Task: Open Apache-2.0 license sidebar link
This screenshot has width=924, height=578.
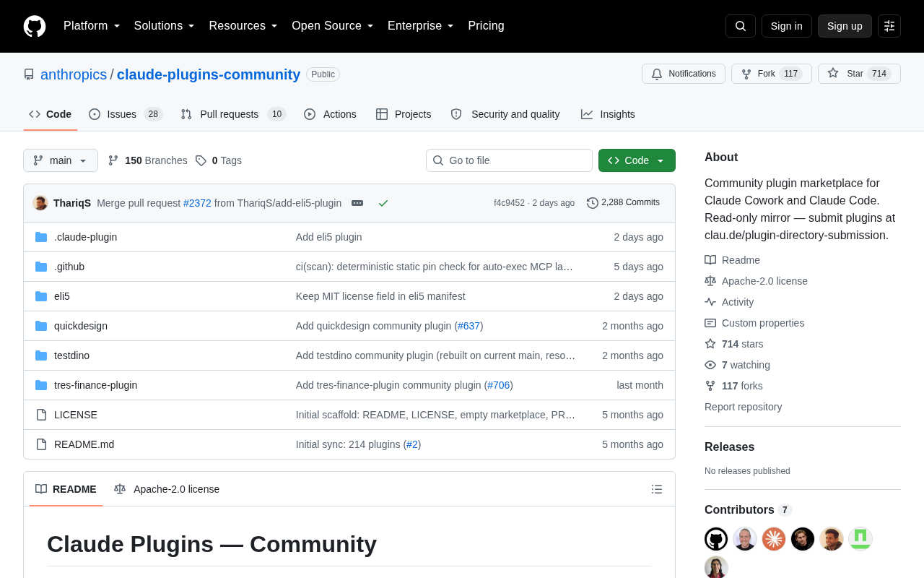Action: pos(756,281)
